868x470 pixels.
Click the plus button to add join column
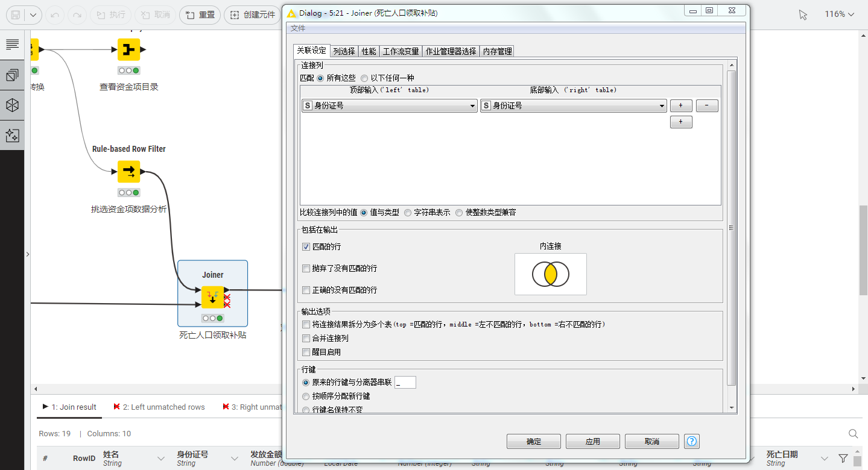coord(681,105)
